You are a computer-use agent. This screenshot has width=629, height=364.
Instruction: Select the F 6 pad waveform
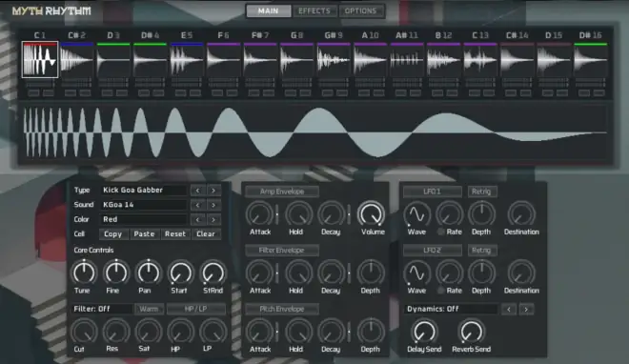(223, 60)
